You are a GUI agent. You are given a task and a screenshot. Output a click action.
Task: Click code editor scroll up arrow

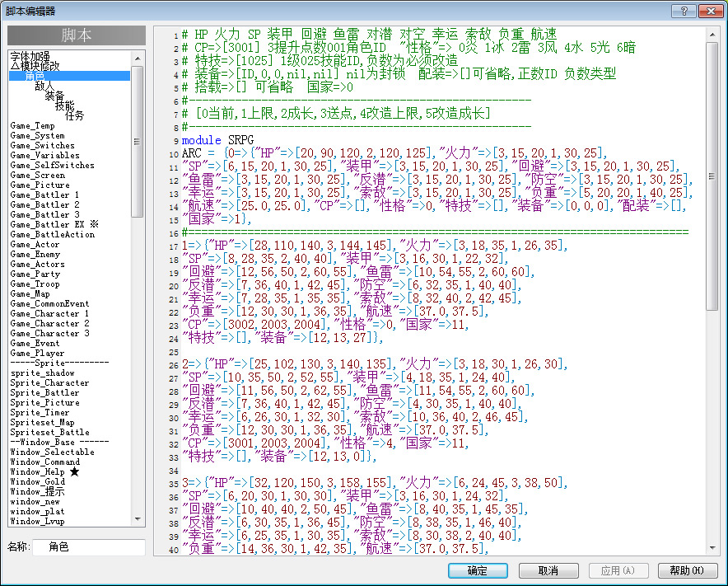712,35
